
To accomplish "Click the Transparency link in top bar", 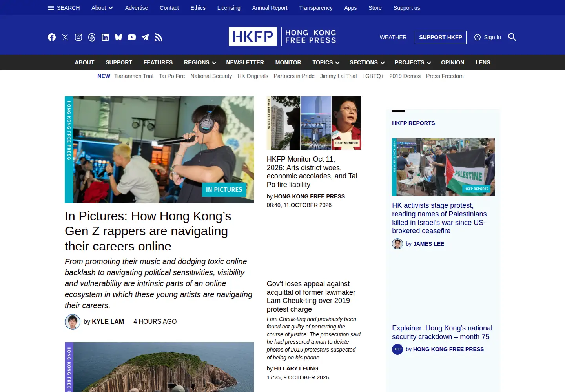I will pos(316,8).
